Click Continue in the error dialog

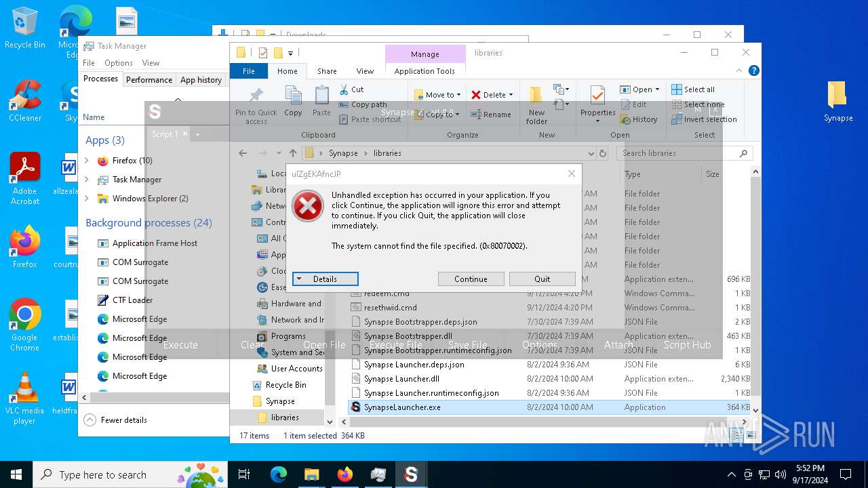[x=471, y=279]
